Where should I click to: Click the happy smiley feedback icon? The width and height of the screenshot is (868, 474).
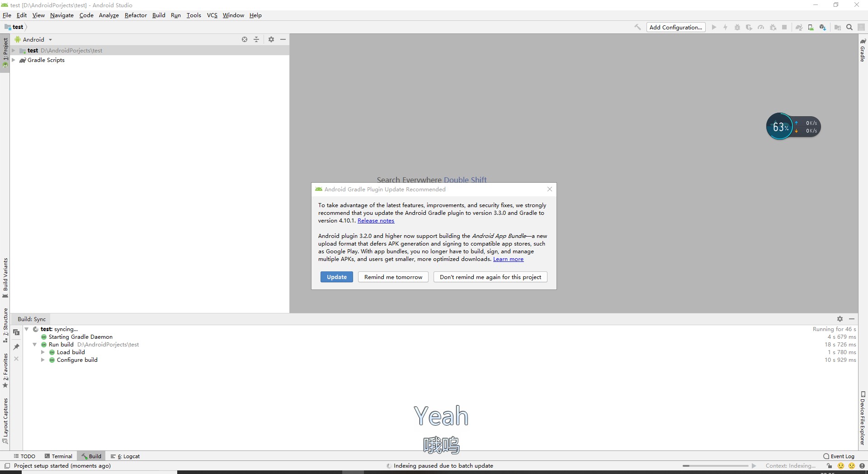pos(841,466)
